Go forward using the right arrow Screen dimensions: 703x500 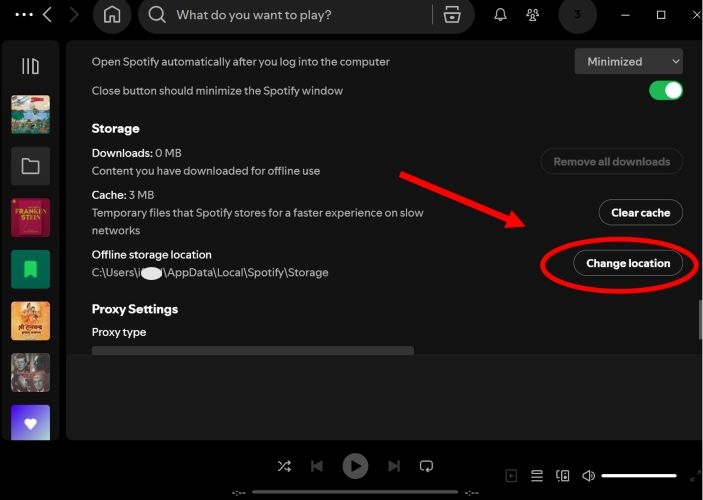click(74, 15)
